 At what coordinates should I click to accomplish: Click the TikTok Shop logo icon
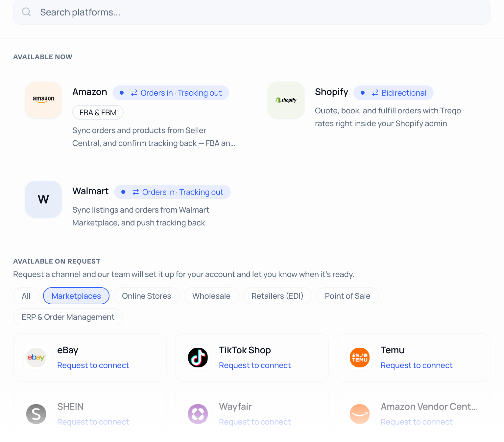pos(198,358)
